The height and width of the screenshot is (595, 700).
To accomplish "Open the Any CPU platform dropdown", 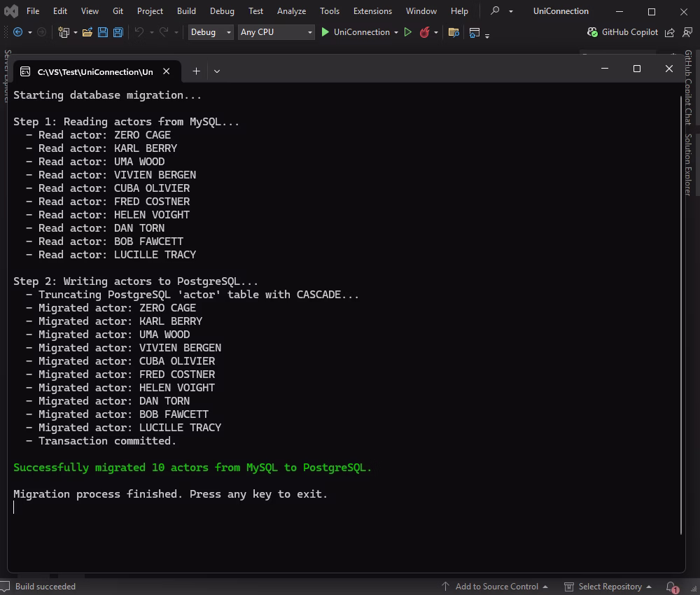I will click(x=276, y=32).
